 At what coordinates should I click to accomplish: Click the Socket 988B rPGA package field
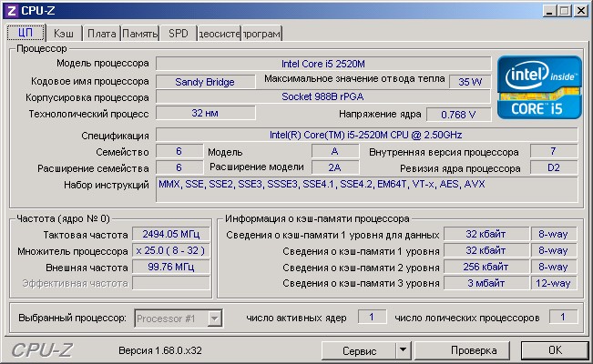coord(323,96)
